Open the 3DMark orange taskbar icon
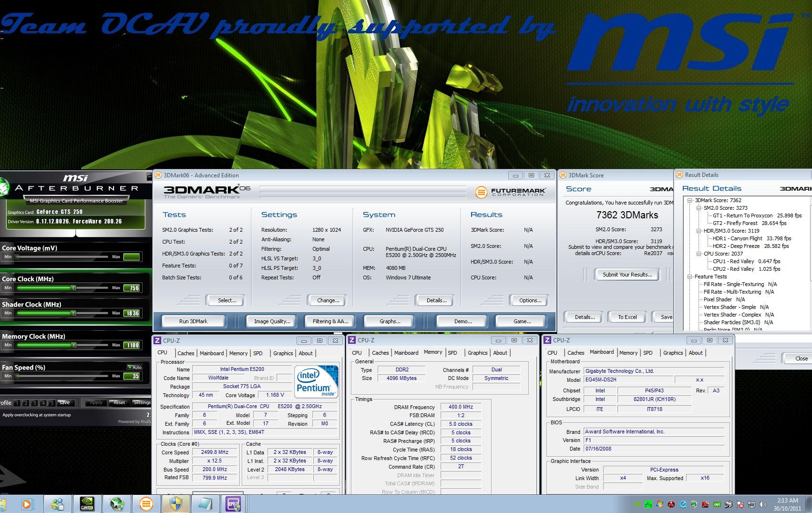The image size is (812, 513). point(146,504)
